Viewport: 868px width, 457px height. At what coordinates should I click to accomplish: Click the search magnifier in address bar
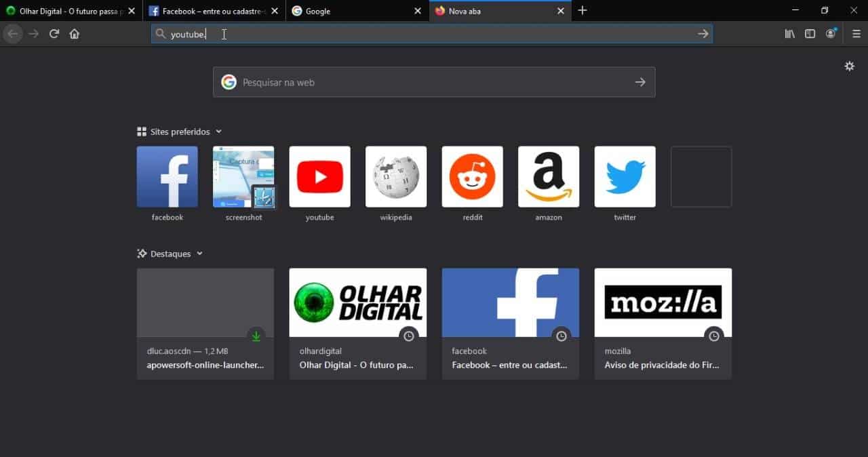click(161, 34)
